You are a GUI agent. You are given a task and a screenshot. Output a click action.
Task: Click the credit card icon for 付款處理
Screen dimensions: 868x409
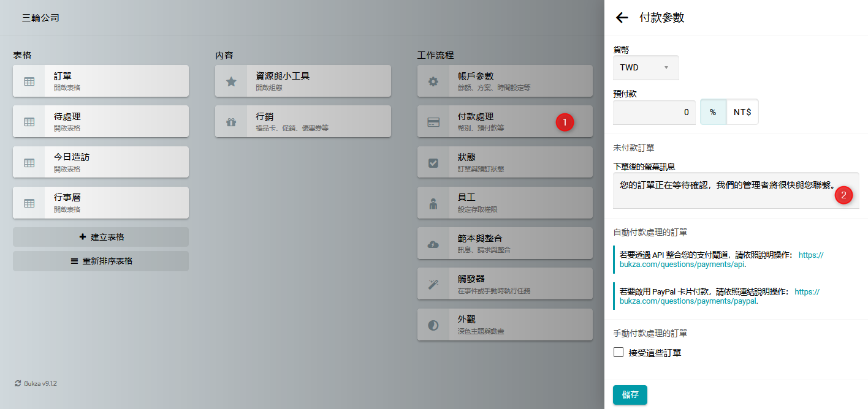(x=433, y=122)
